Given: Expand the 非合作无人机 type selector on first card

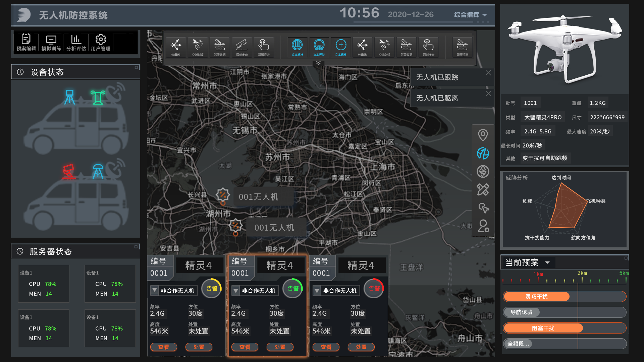Looking at the screenshot, I should pyautogui.click(x=155, y=290).
